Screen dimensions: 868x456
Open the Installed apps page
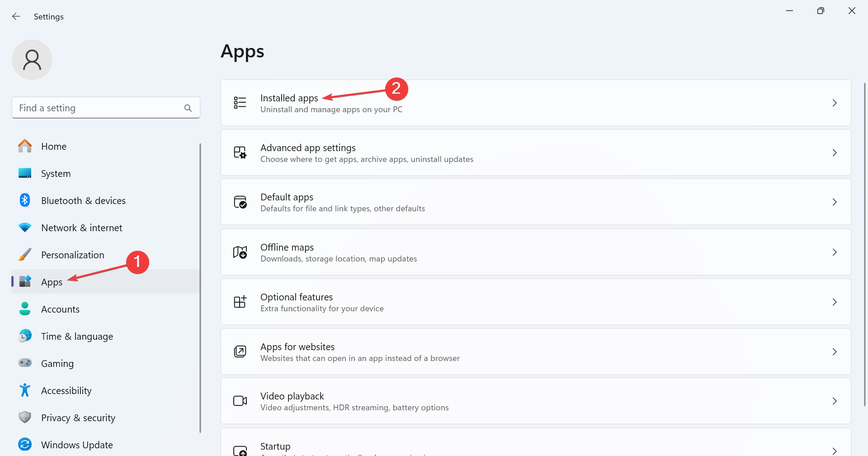coord(536,103)
